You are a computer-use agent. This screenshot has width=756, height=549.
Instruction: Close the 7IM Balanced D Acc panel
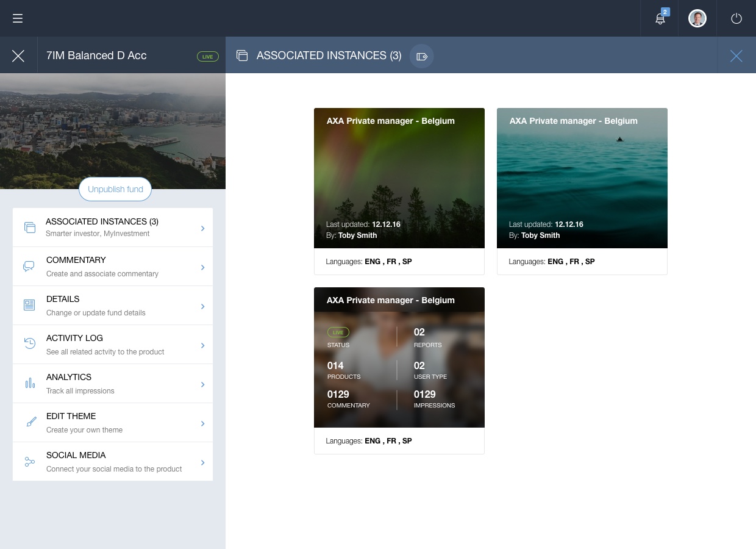click(x=18, y=56)
